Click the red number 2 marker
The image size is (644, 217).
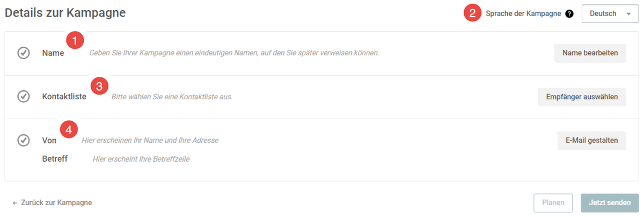click(x=472, y=13)
